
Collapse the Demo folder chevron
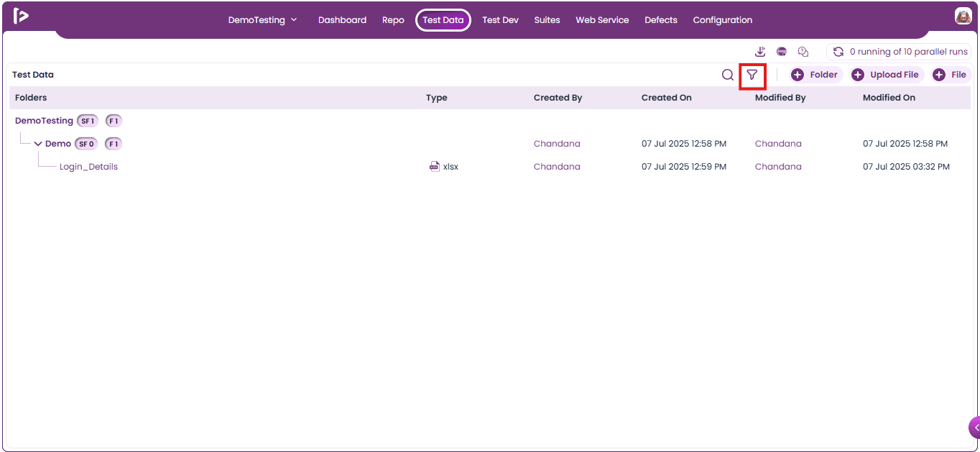tap(38, 144)
